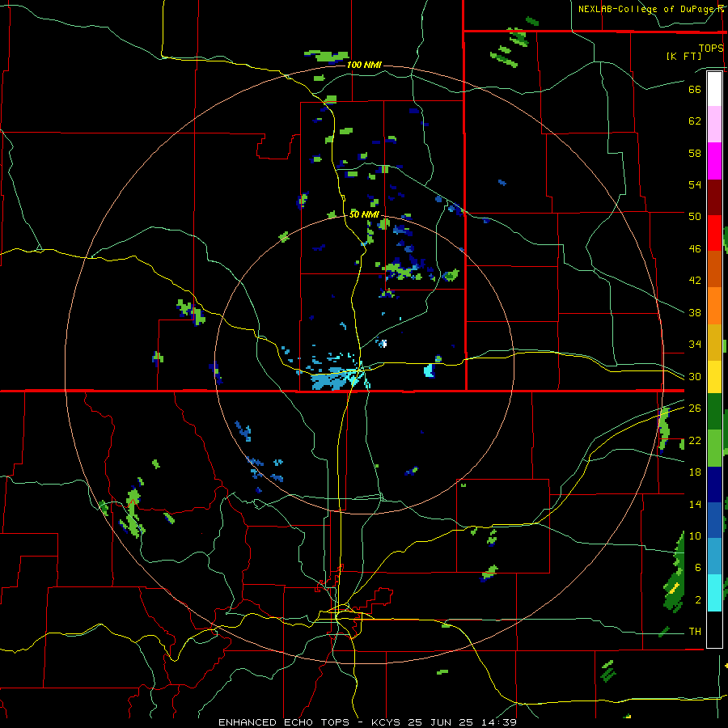Click the "58" scale value
728x728 pixels.
pos(695,153)
